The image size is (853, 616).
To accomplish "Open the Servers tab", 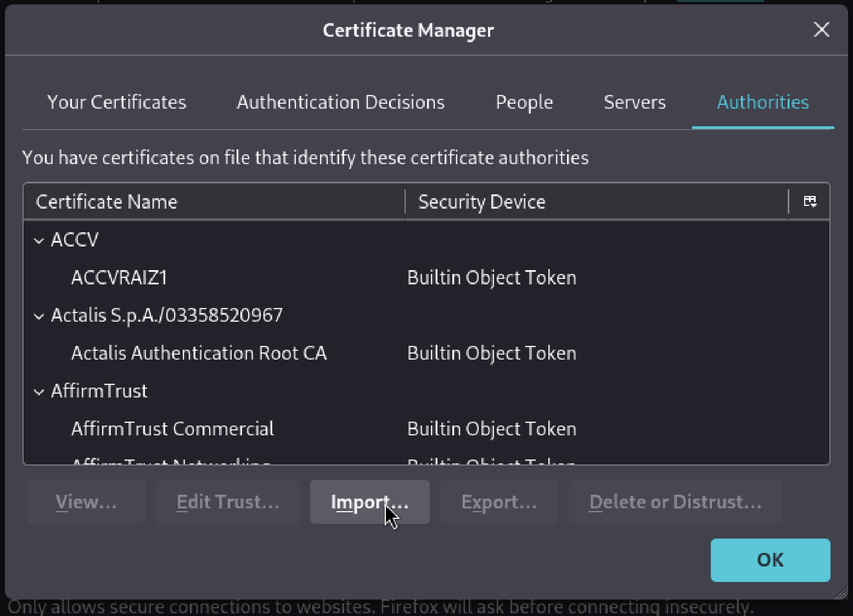I will pos(635,102).
